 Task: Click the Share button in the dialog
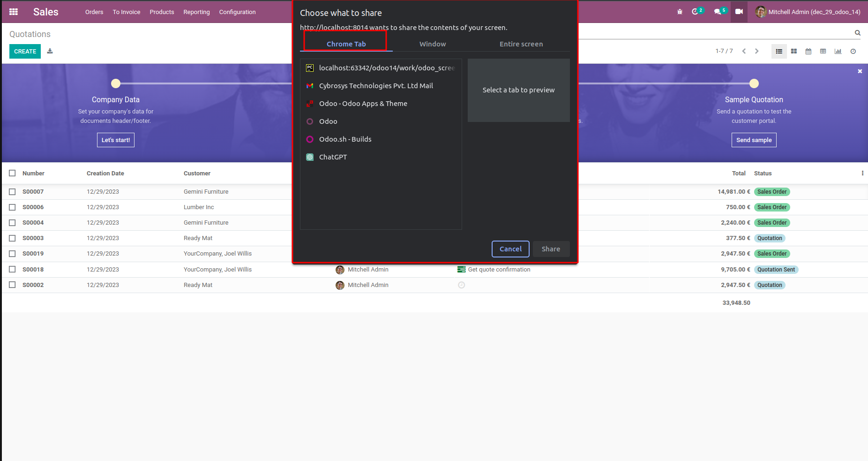point(551,249)
